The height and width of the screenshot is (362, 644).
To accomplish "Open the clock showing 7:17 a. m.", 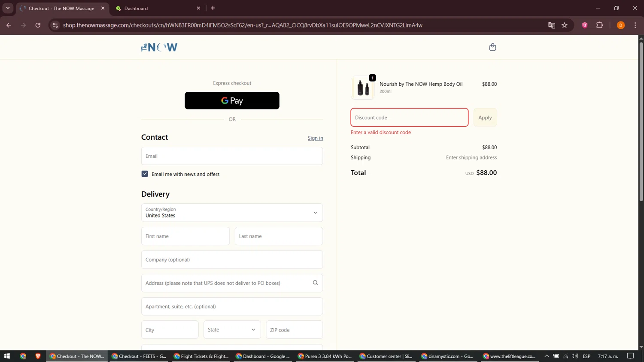I will click(x=608, y=356).
